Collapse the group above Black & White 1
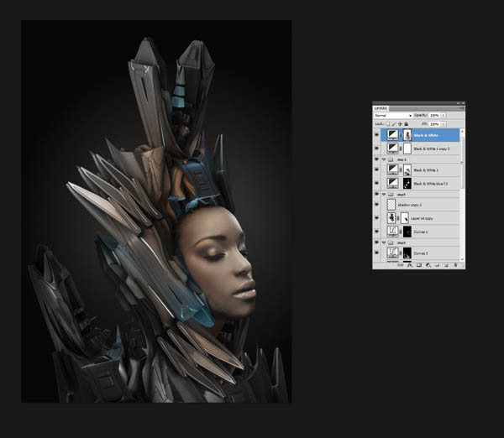 pyautogui.click(x=384, y=159)
